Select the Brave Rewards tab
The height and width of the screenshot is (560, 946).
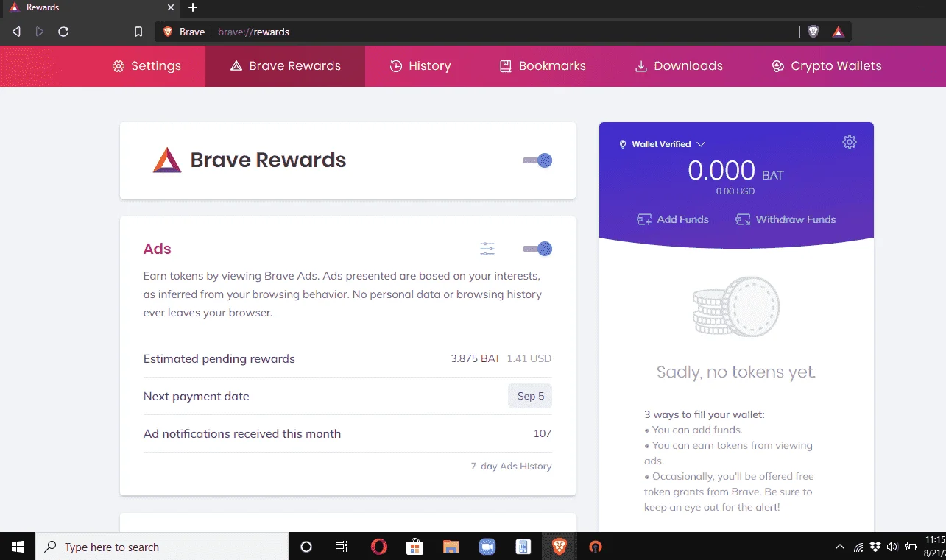(x=286, y=66)
